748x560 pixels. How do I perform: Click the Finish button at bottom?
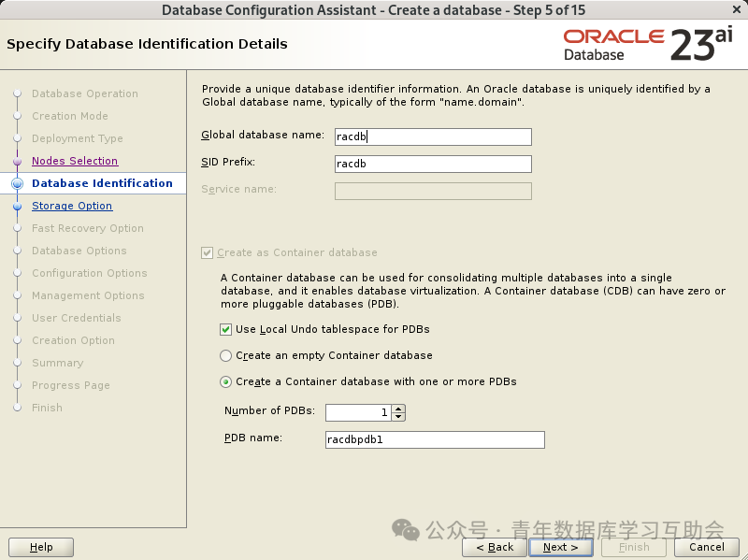(x=634, y=547)
